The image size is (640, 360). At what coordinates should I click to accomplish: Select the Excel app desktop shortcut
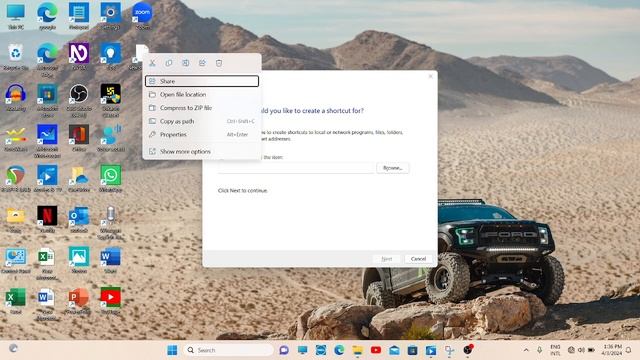16,300
